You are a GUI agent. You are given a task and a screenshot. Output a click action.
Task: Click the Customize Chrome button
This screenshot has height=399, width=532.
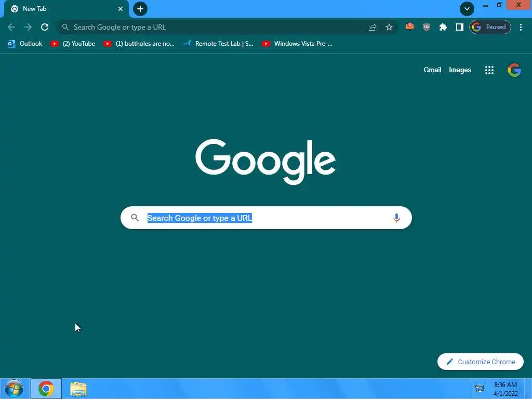pos(481,362)
